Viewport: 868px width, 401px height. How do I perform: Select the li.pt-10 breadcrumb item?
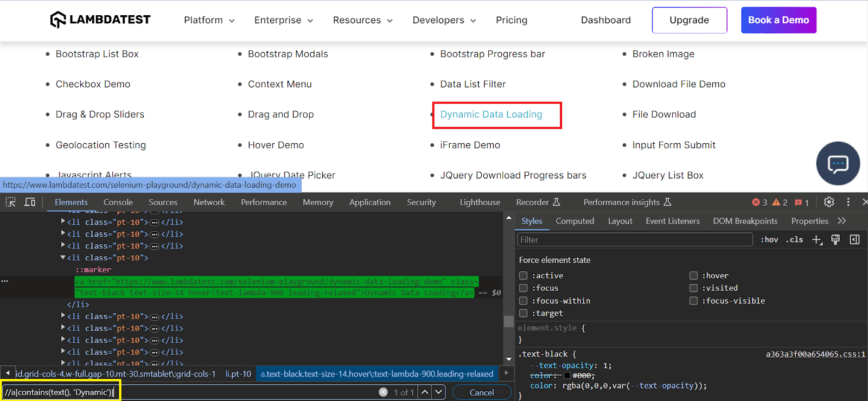pyautogui.click(x=238, y=374)
